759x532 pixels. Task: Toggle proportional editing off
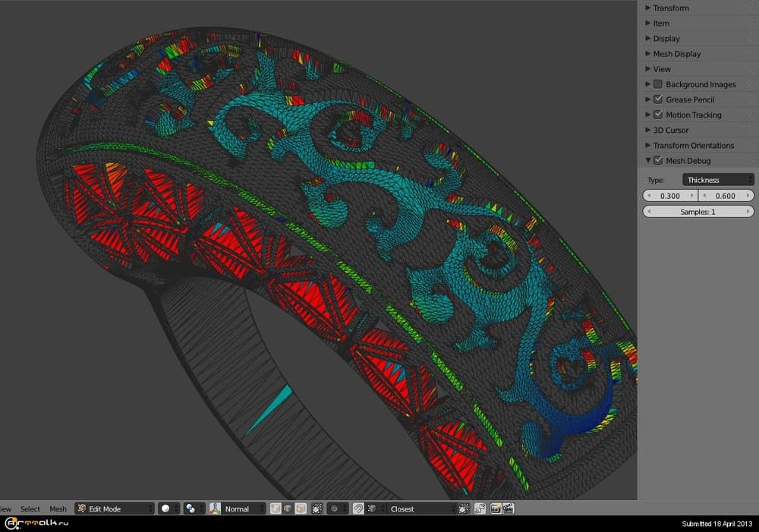[335, 508]
